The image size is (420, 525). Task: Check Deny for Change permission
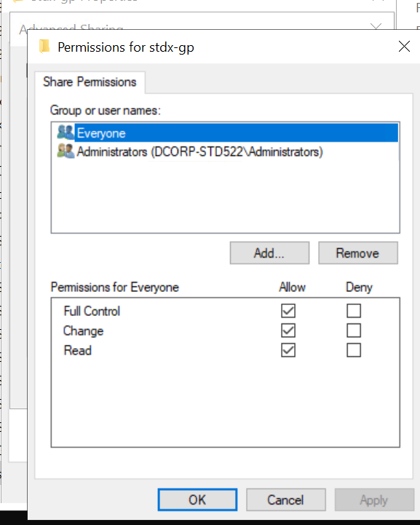pos(354,331)
